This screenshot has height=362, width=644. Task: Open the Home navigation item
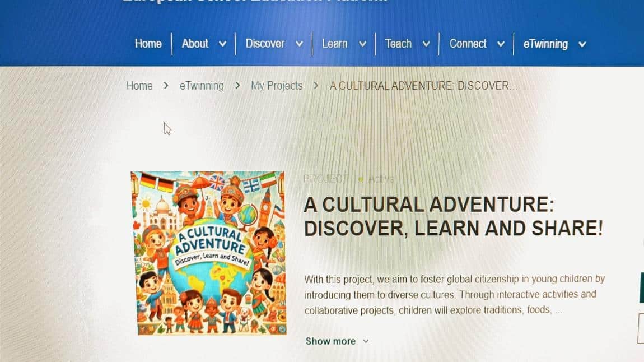point(148,44)
